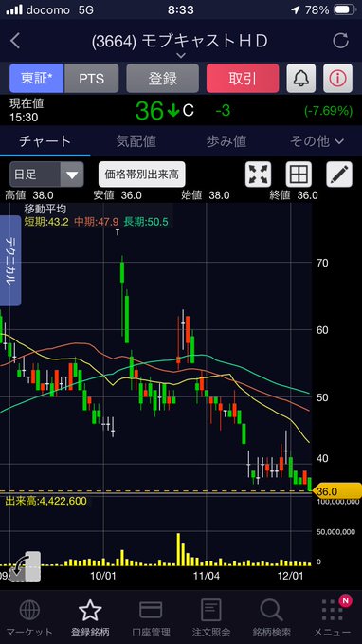362x644 pixels.
Task: Expand the その他 tab dropdown
Action: (x=317, y=141)
